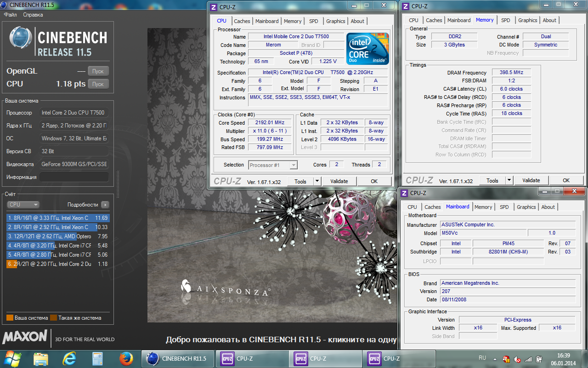Open Tools dropdown arrow in CPU window
Image resolution: width=588 pixels, height=368 pixels.
pos(317,181)
